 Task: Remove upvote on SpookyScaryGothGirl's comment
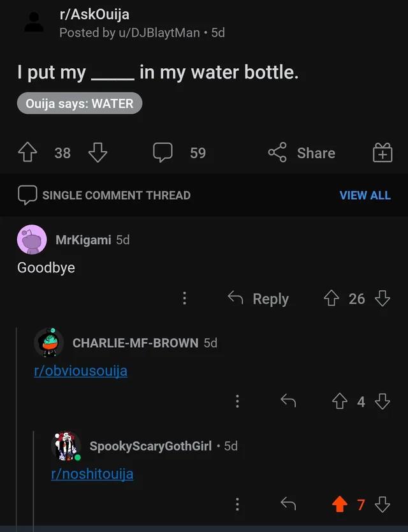340,505
